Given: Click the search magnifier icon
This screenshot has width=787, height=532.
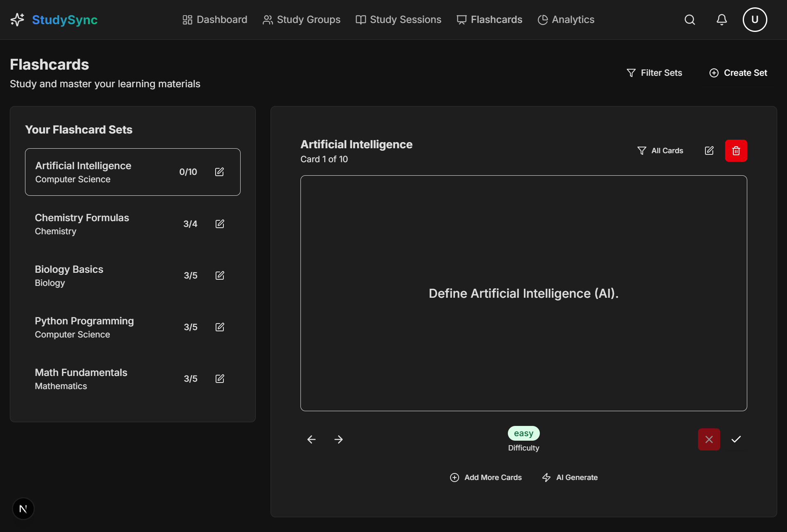Looking at the screenshot, I should coord(690,20).
